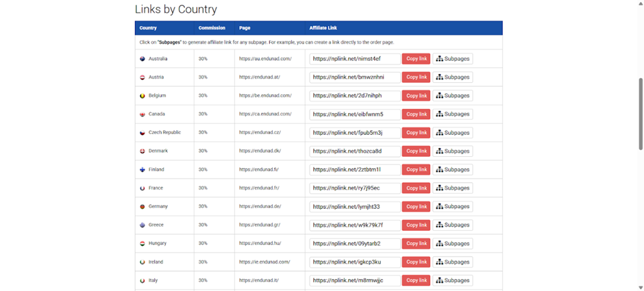Open Subpages for Hungary
This screenshot has width=644, height=291.
452,244
